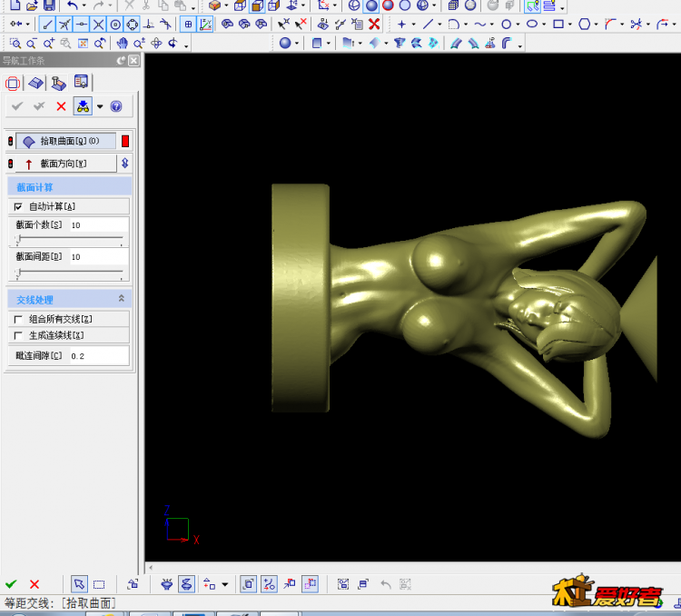Select the spline curve tool
The height and width of the screenshot is (616, 681).
tap(480, 24)
